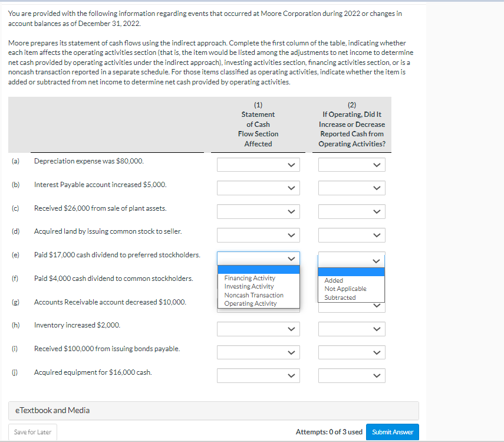
Task: Click 'Acquired equipment for $16,000 cash.' text
Action: tap(93, 372)
